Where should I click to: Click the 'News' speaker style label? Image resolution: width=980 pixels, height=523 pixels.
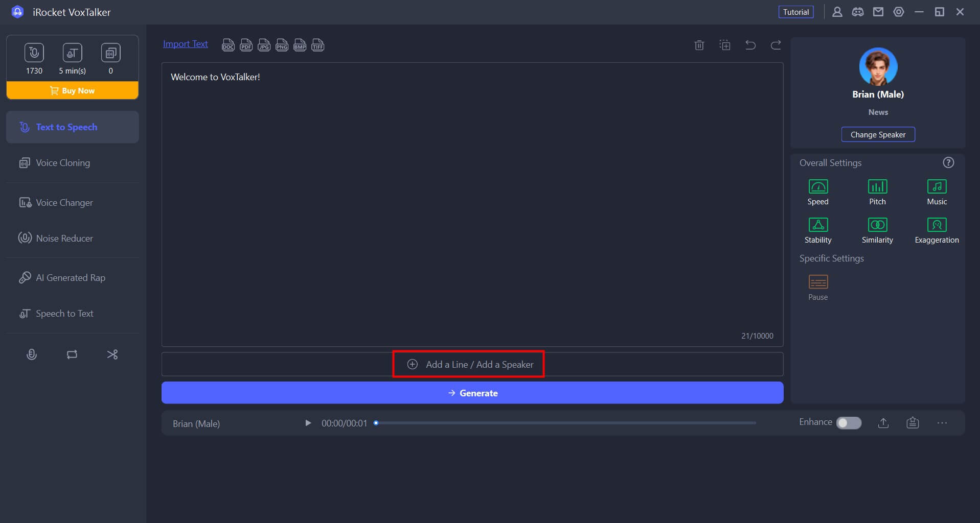(878, 112)
